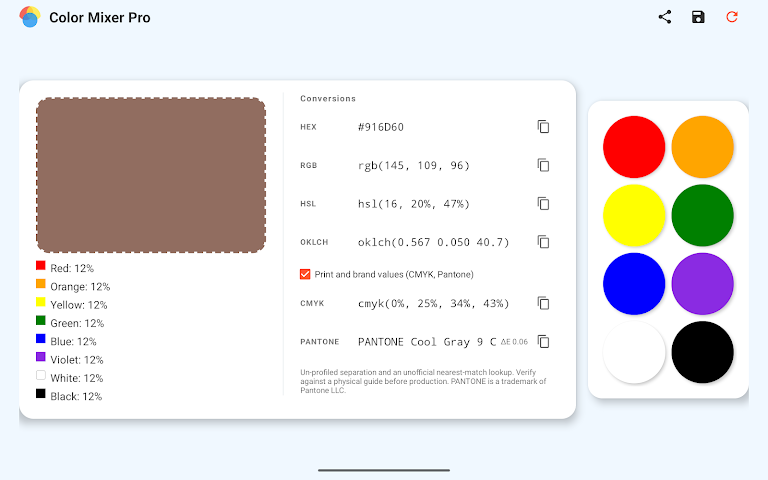Copy the PANTONE Cool Gray value
This screenshot has height=480, width=768.
pos(543,341)
